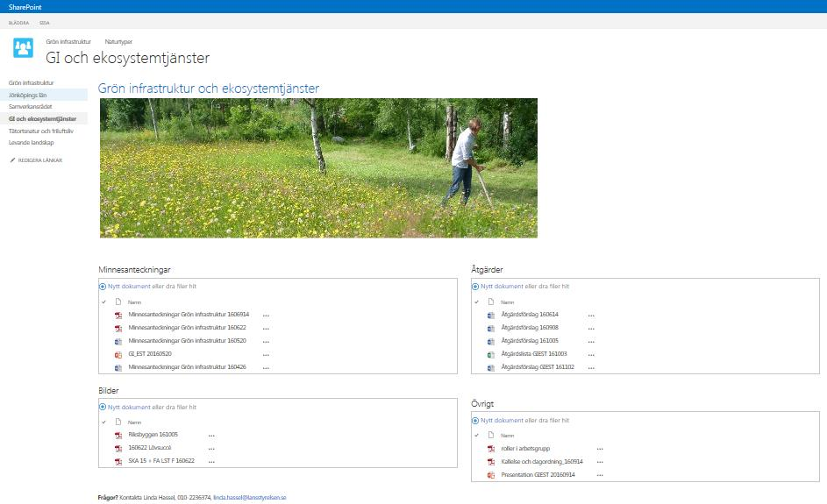This screenshot has height=504, width=827.
Task: Open the ellipsis menu for Riksbyggen 161005
Action: pyautogui.click(x=211, y=436)
